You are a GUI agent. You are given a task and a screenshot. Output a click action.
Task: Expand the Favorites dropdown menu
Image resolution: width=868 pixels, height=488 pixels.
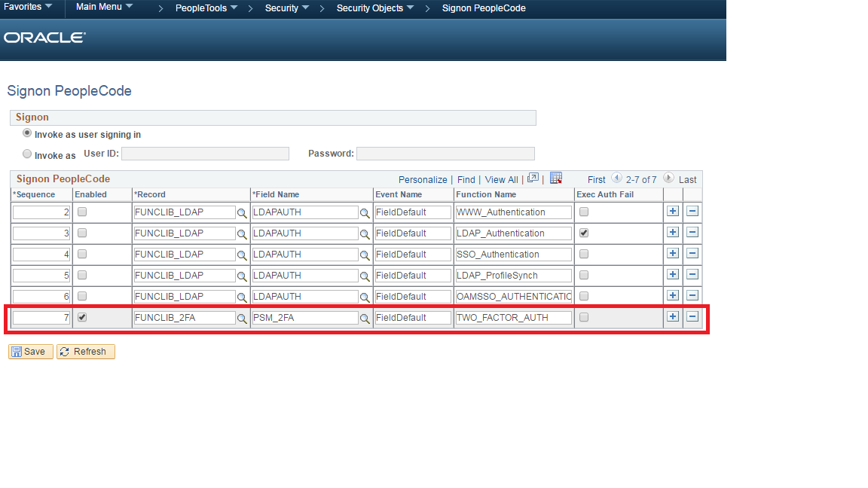29,8
